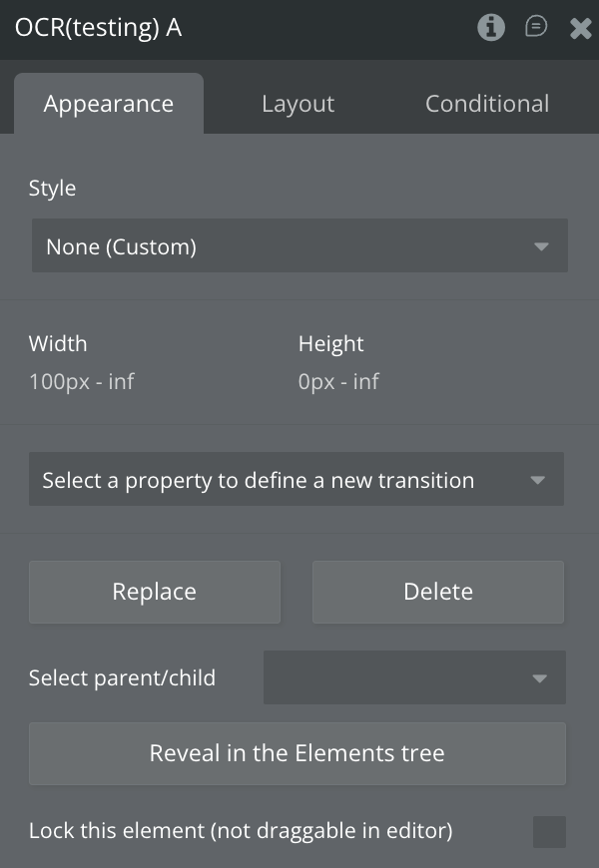Click the Select parent/child label text
599x868 pixels.
tap(122, 678)
